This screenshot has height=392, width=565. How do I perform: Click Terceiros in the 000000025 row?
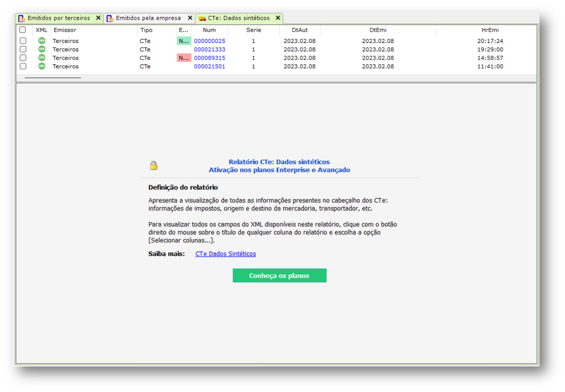[x=66, y=41]
